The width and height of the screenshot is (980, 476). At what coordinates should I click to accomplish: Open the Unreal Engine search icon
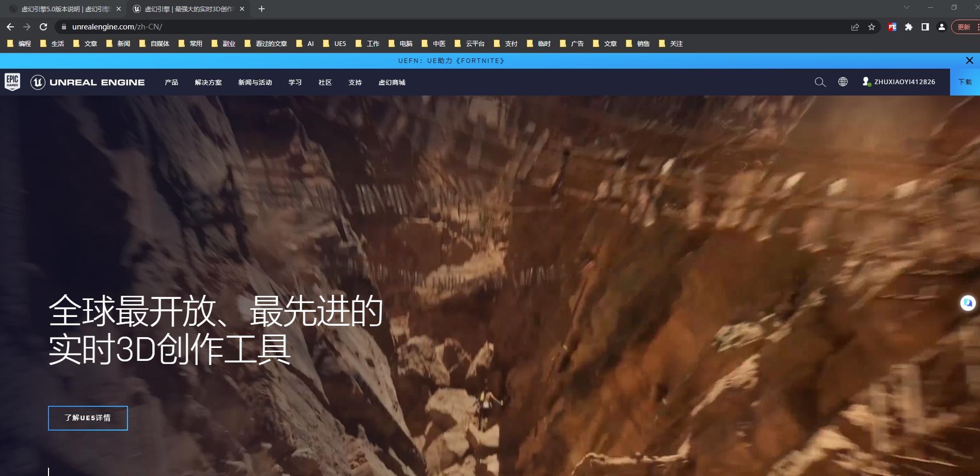click(x=820, y=82)
